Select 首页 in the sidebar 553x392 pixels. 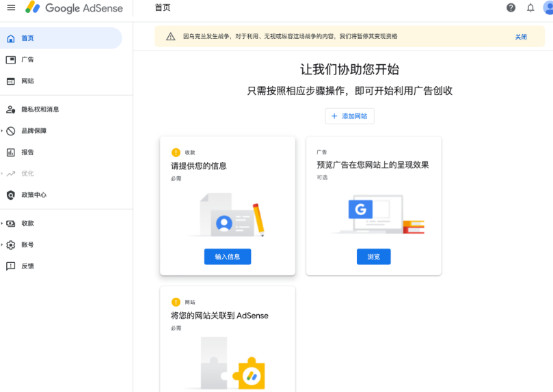(x=61, y=38)
